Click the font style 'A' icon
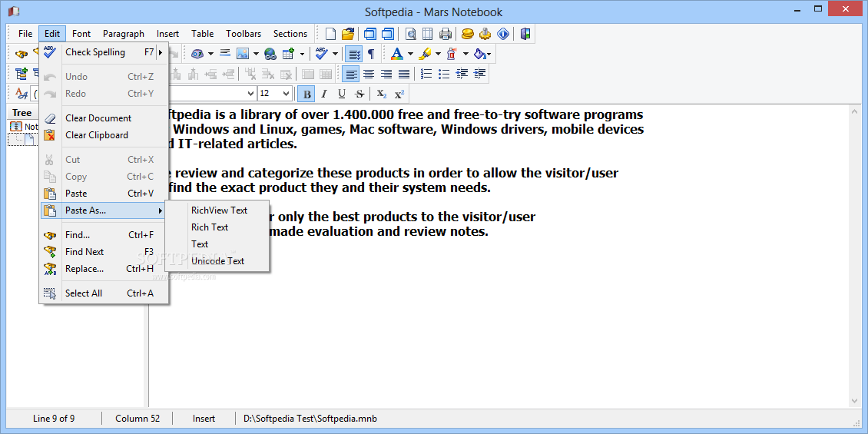Screen dimensions: 868x434 [x=21, y=94]
